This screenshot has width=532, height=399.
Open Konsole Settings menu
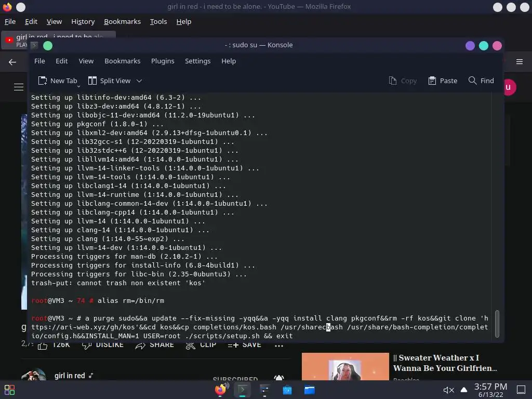point(197,61)
